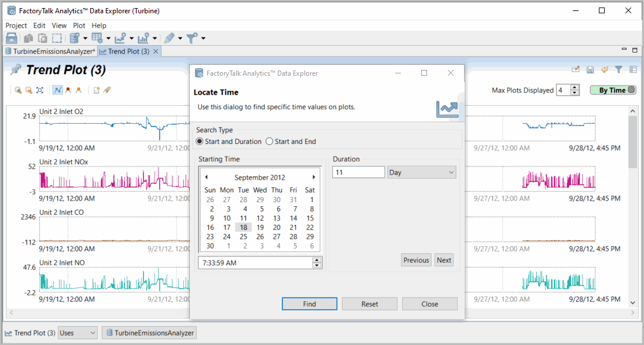Open the Plot menu

pyautogui.click(x=79, y=25)
